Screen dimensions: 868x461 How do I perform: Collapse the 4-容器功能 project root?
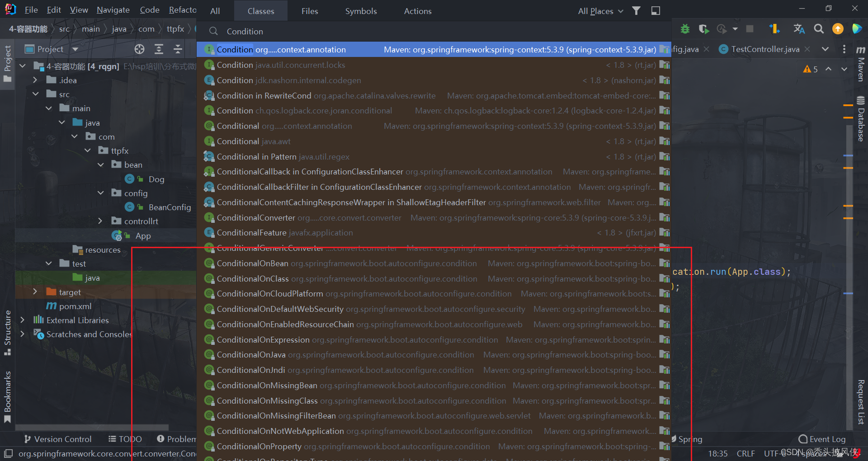click(x=23, y=66)
